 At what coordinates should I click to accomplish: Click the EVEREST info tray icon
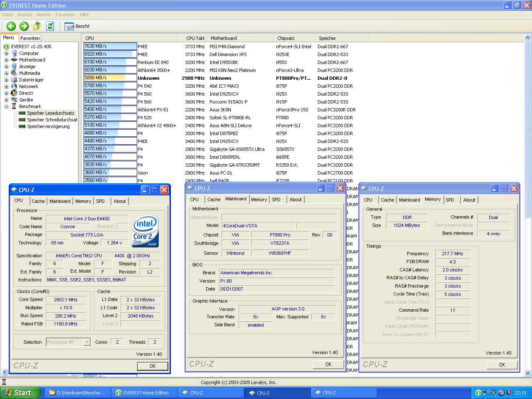(478, 393)
